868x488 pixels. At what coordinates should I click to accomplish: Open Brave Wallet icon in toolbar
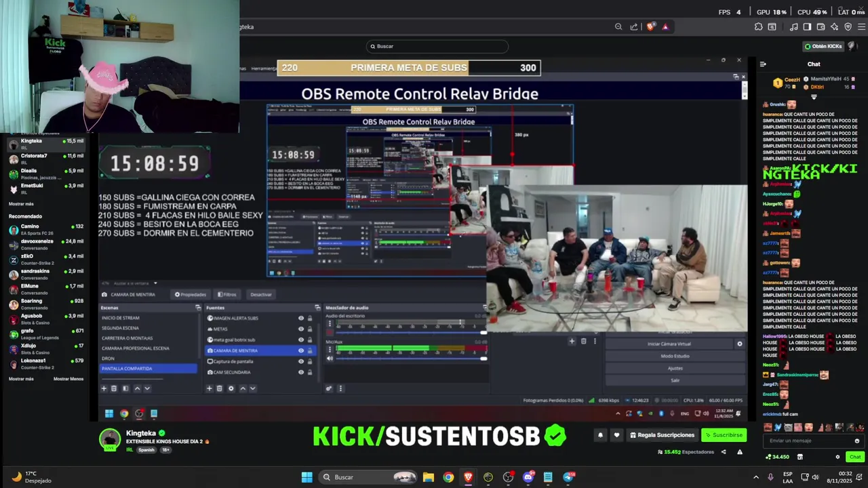coord(821,27)
